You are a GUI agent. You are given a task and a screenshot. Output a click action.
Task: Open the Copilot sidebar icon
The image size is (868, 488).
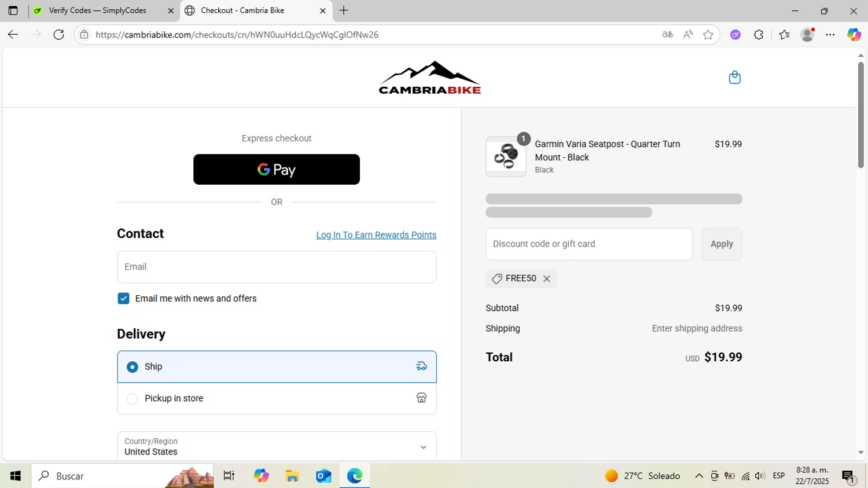854,35
